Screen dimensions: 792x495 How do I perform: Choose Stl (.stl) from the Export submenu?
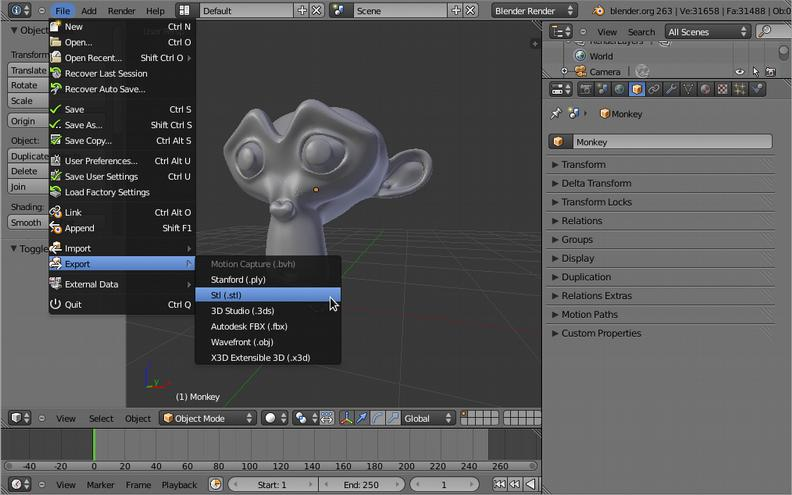tap(268, 295)
